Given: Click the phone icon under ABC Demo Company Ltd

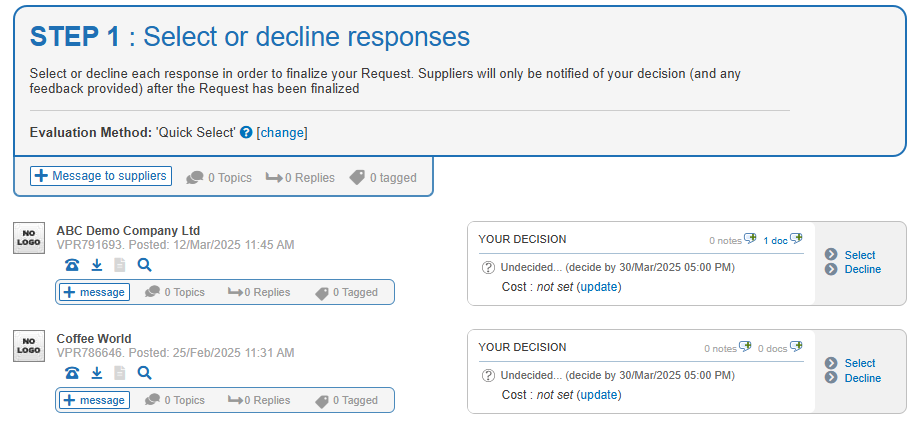Looking at the screenshot, I should (72, 265).
